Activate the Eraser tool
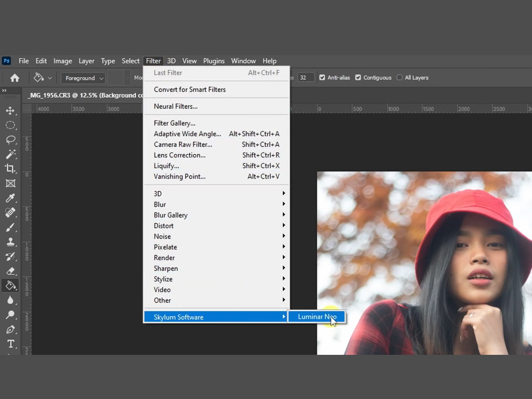The height and width of the screenshot is (399, 532). 10,271
